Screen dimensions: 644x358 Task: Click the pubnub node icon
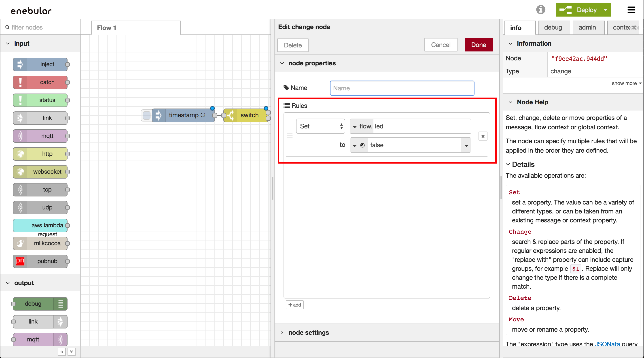point(20,261)
